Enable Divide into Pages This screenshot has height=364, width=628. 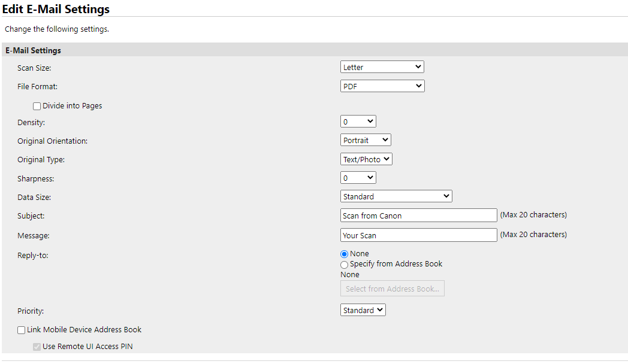click(x=37, y=105)
